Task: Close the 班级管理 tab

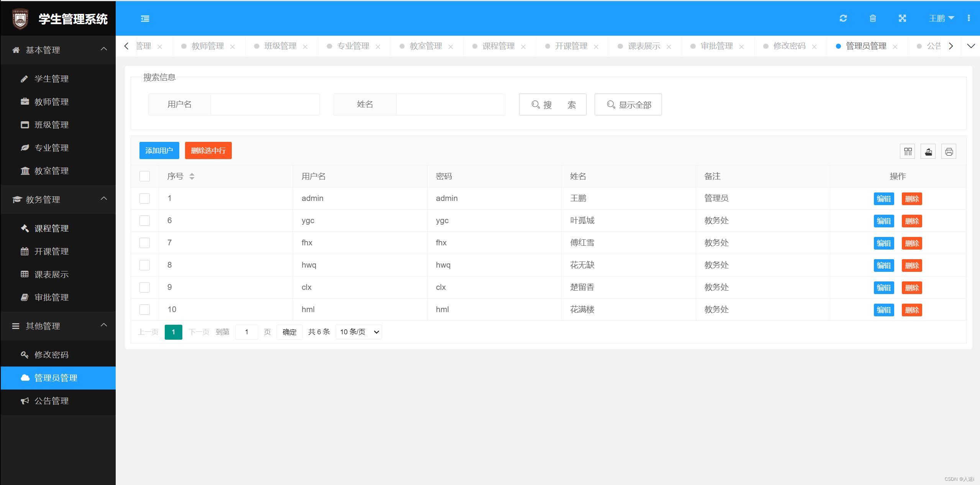Action: point(305,47)
